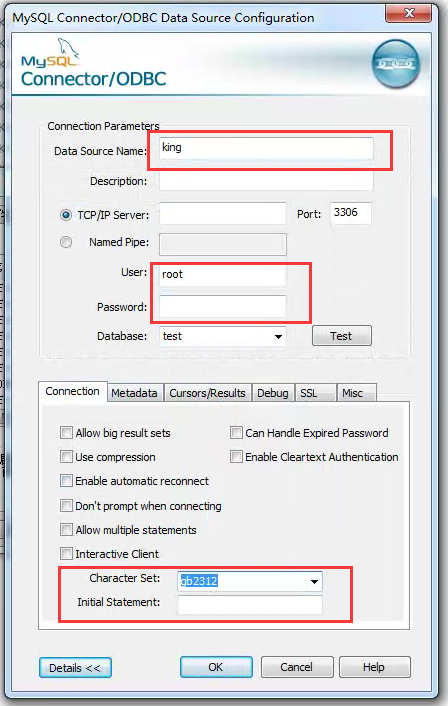448x706 pixels.
Task: Enable Allow multiple statements
Action: (x=66, y=529)
